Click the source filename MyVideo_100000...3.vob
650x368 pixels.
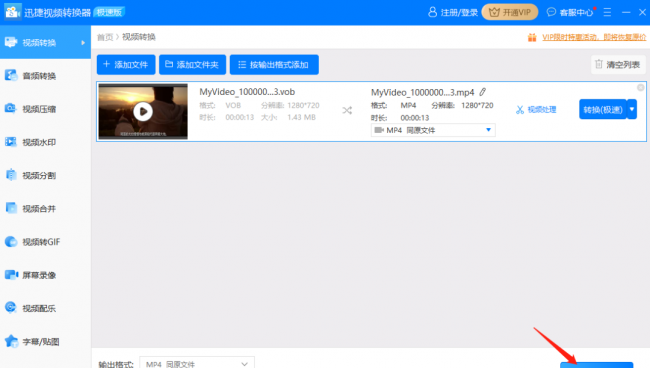tap(247, 92)
